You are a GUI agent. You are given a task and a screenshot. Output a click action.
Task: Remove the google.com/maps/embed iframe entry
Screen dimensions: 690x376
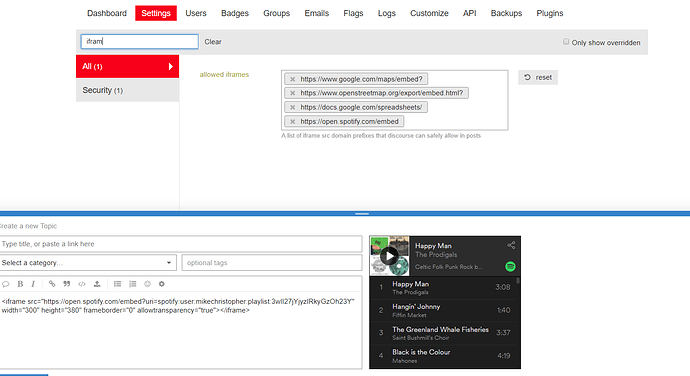[x=293, y=79]
